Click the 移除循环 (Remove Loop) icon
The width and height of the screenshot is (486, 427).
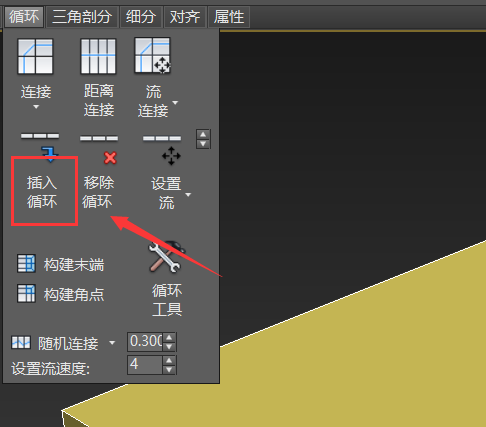[99, 149]
